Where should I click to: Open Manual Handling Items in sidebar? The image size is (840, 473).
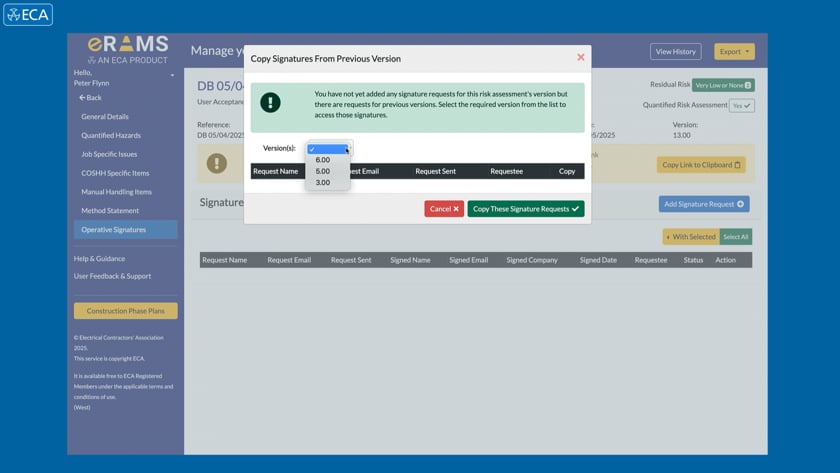pyautogui.click(x=116, y=192)
